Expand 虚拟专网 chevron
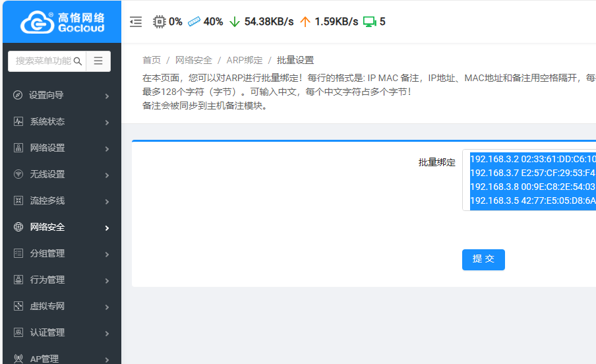This screenshot has height=364, width=596. 107,307
